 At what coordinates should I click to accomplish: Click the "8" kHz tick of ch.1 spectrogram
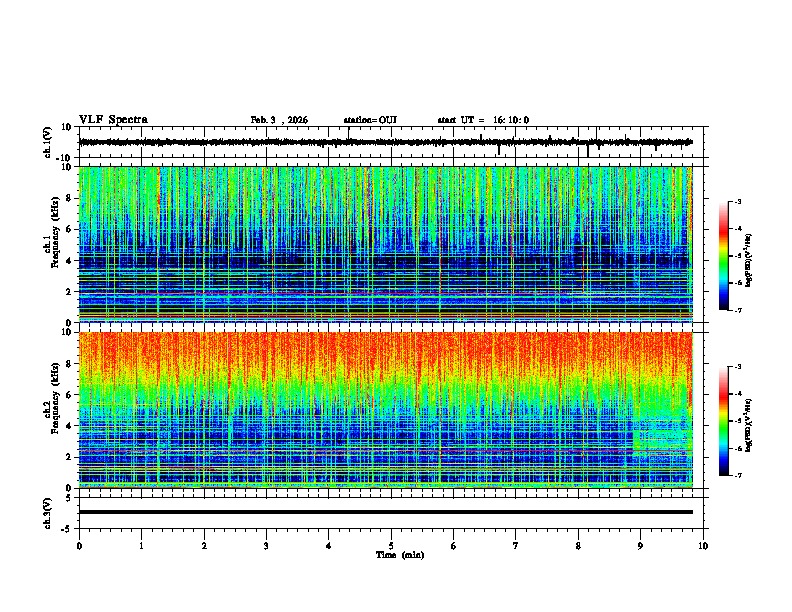(x=70, y=198)
